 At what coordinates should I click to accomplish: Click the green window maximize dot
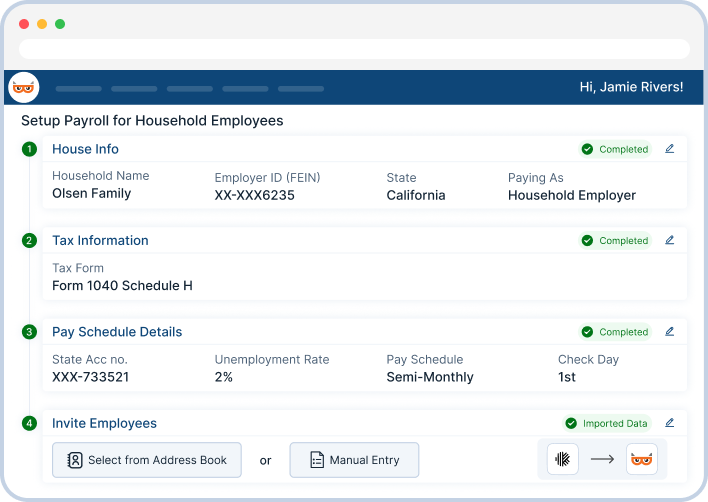click(60, 24)
